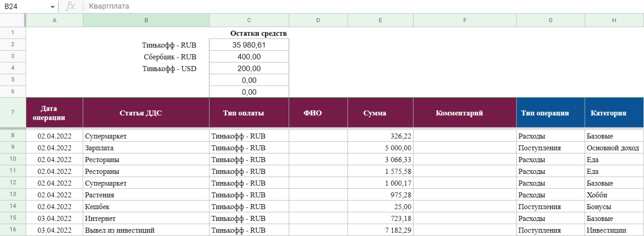Select column F header

[x=465, y=20]
